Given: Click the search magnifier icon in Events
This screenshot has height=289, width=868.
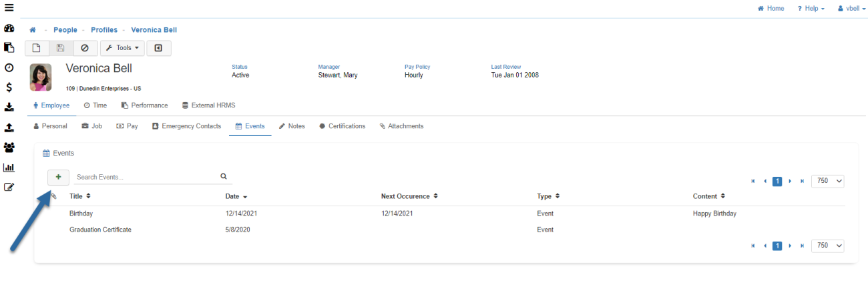Looking at the screenshot, I should [x=224, y=177].
